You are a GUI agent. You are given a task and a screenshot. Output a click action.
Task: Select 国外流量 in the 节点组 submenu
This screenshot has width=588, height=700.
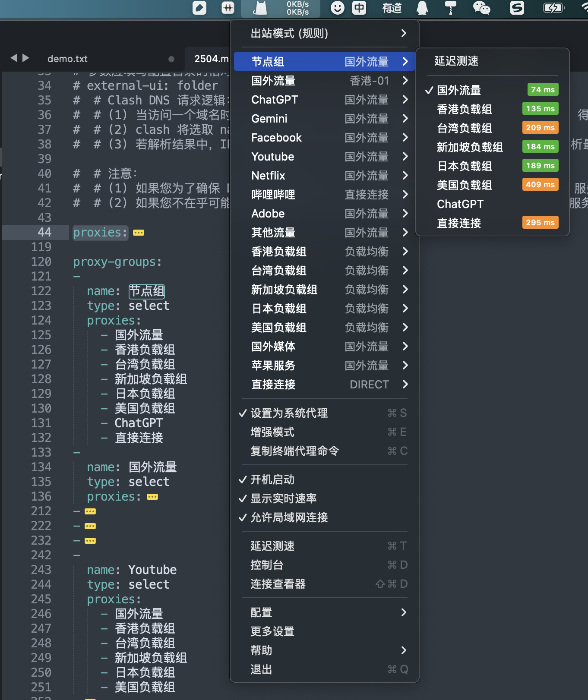[x=493, y=90]
